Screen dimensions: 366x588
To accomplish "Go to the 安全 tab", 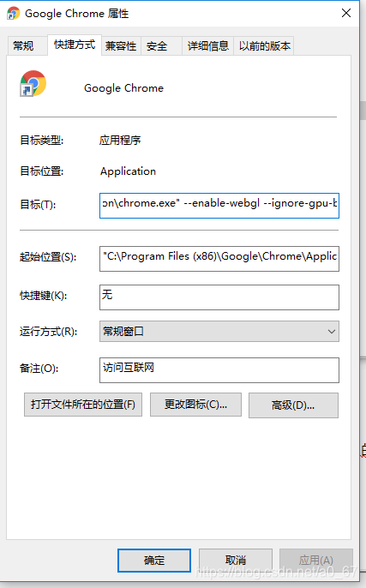I will tap(161, 46).
